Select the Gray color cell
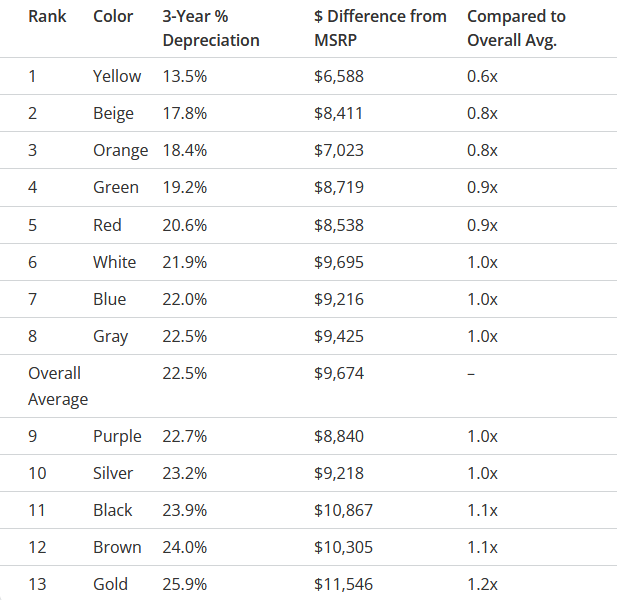Screen dimensions: 617x600 [110, 336]
